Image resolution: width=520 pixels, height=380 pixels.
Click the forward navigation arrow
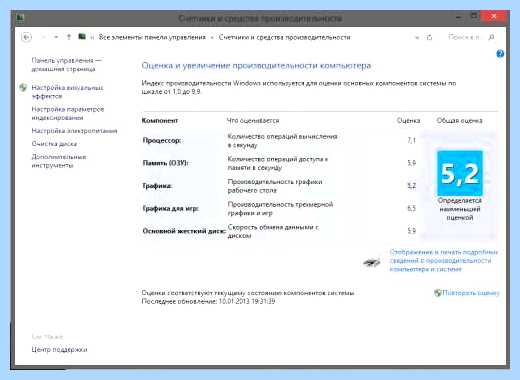(44, 37)
